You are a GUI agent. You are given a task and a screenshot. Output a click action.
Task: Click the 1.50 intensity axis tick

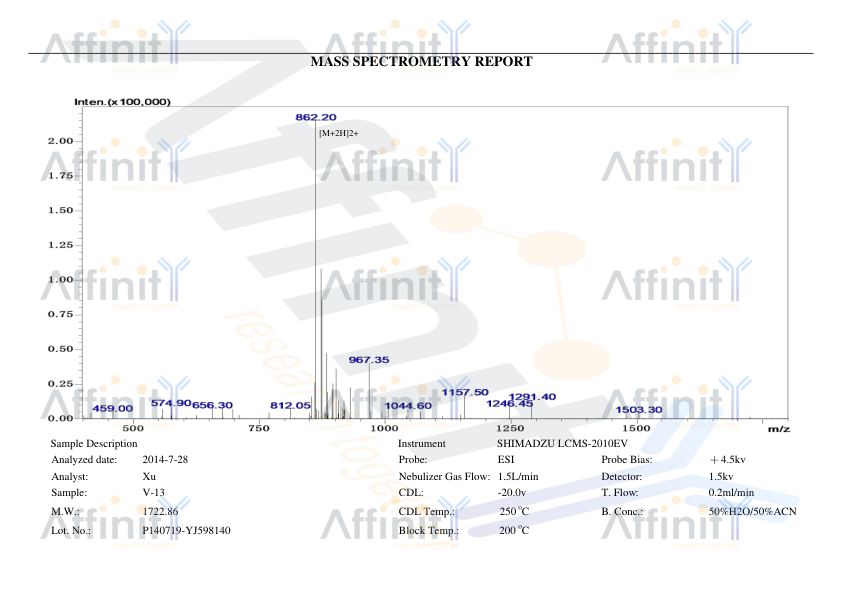[60, 210]
